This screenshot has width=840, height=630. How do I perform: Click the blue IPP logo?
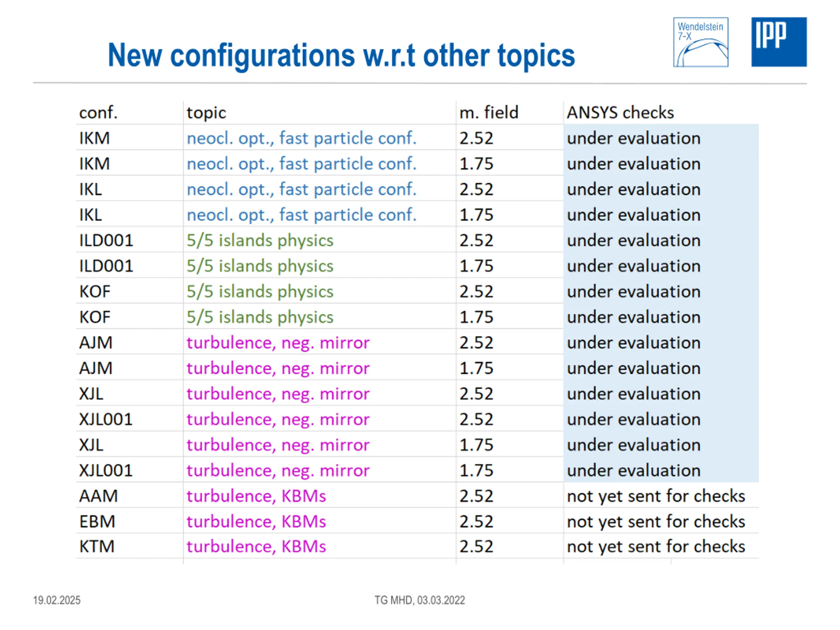pyautogui.click(x=779, y=42)
